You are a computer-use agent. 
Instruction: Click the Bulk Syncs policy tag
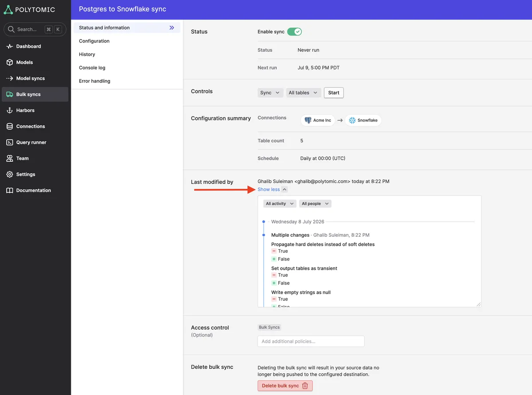point(270,327)
